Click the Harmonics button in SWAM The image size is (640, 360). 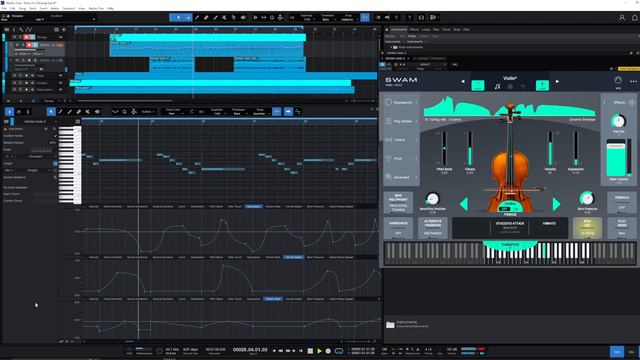click(398, 228)
